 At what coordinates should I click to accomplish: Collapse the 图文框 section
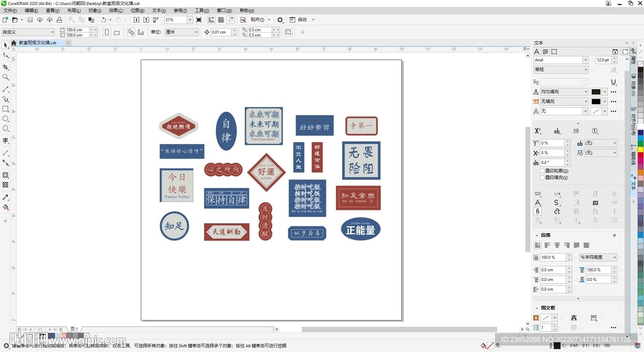tap(536, 308)
